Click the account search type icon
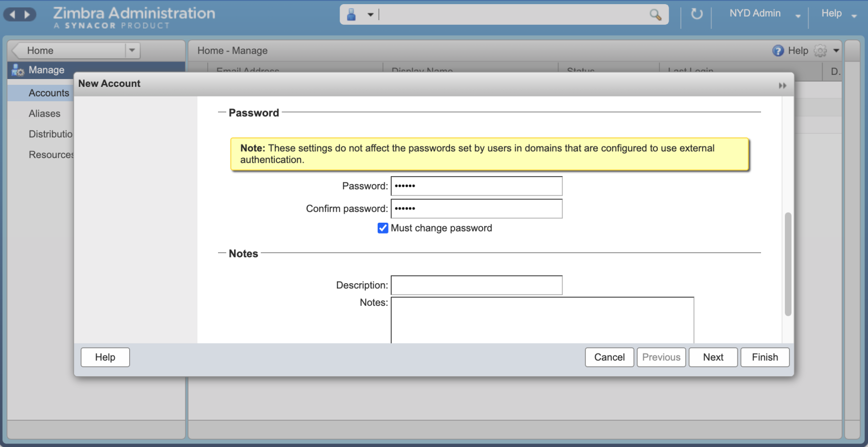 coord(351,14)
